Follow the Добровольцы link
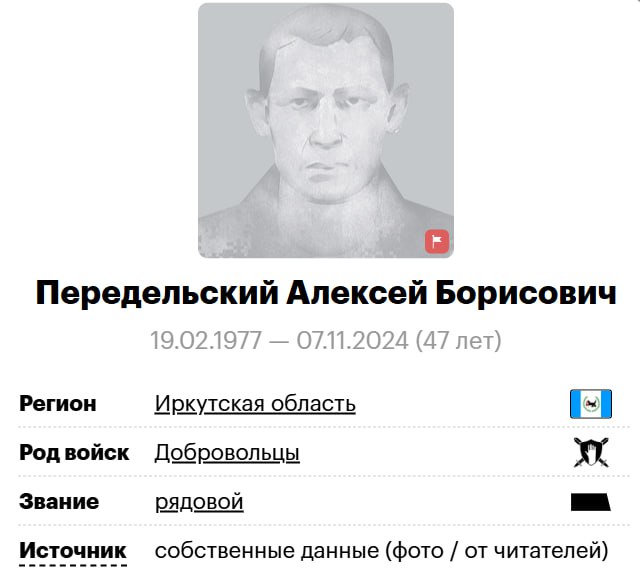Screen dimensions: 640x582 227,453
